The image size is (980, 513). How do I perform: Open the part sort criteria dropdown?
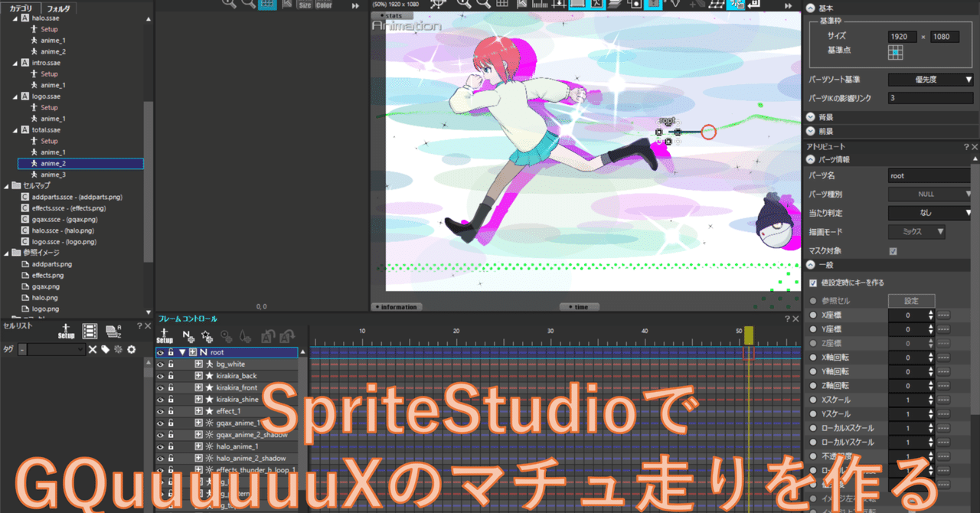(x=931, y=80)
